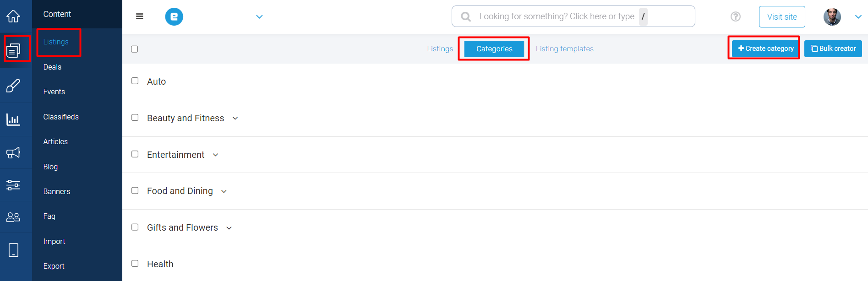Open the Beauty and Fitness category name

(186, 118)
